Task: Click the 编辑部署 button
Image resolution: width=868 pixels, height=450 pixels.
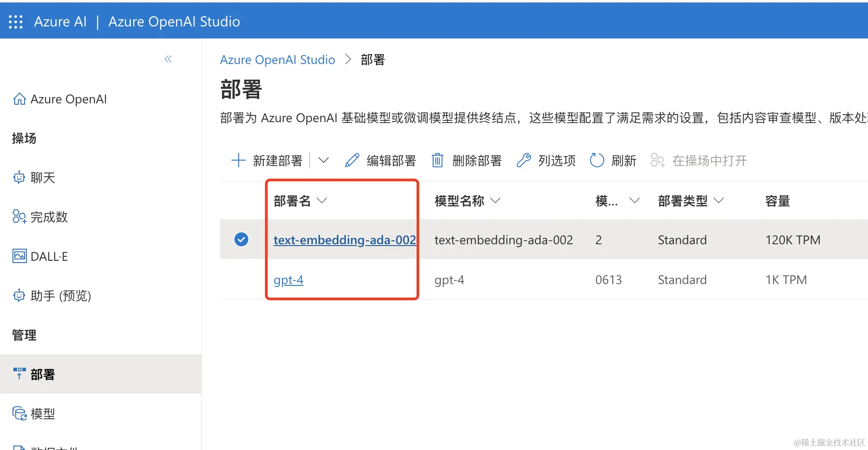Action: click(380, 160)
